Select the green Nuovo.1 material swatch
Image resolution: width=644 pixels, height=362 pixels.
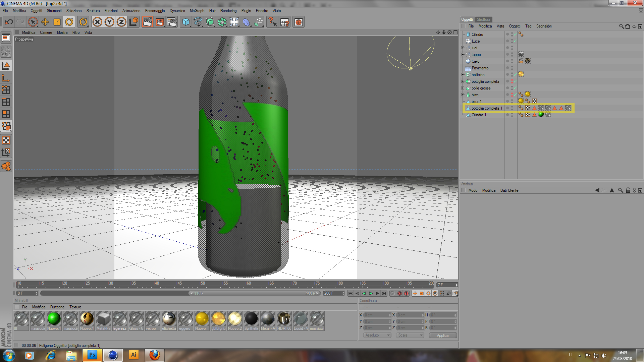point(54,318)
